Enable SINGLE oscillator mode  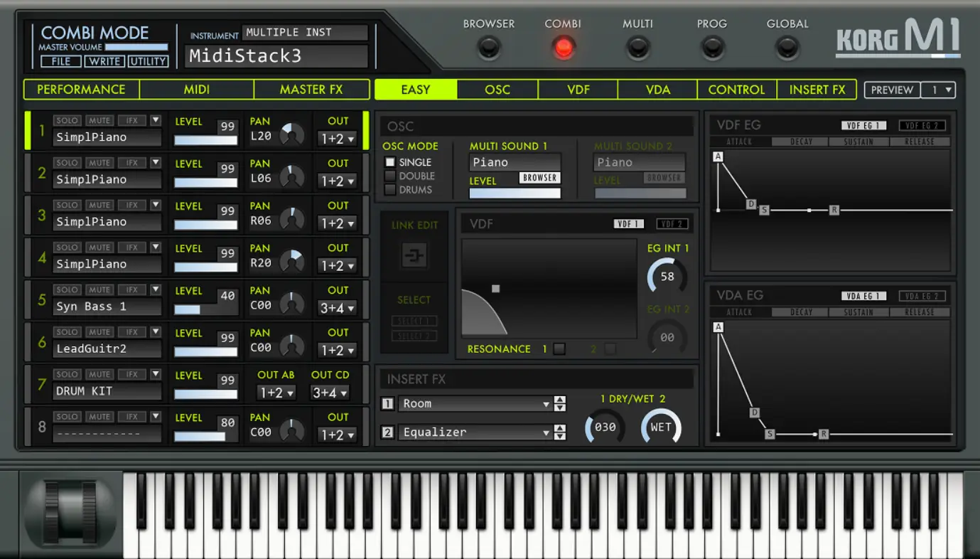click(389, 161)
